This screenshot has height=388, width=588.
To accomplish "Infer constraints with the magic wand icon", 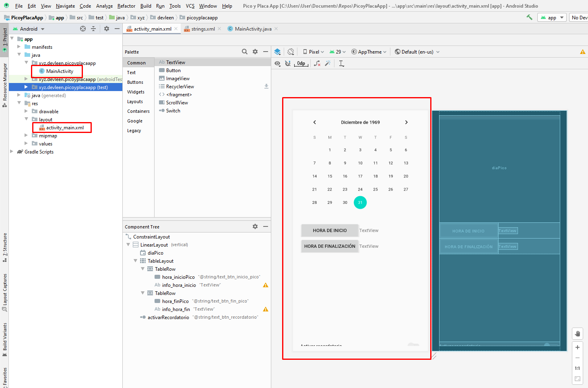I will pyautogui.click(x=328, y=63).
